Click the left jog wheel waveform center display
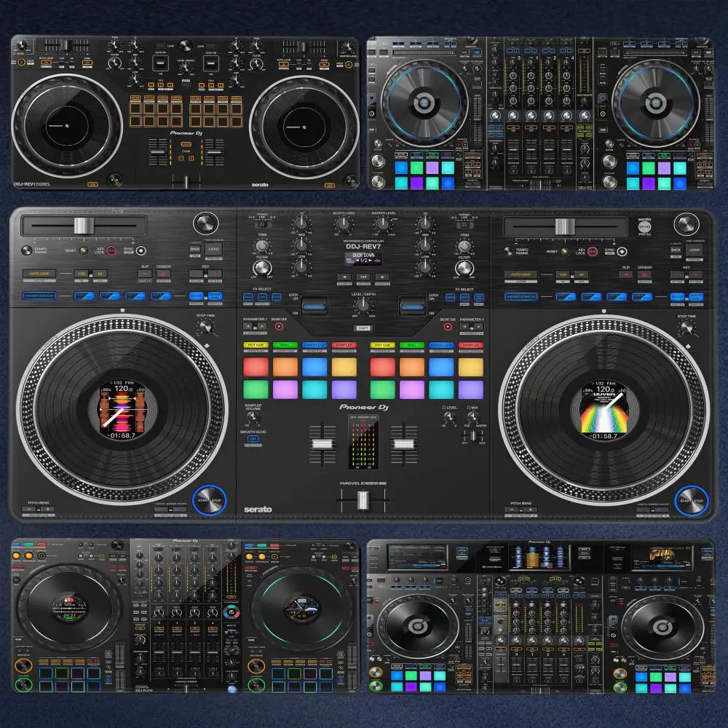Screen dimensions: 728x728 coord(123,409)
